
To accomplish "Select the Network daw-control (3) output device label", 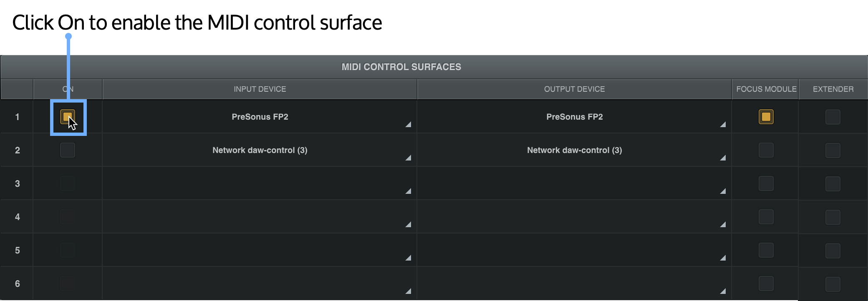I will pyautogui.click(x=574, y=150).
